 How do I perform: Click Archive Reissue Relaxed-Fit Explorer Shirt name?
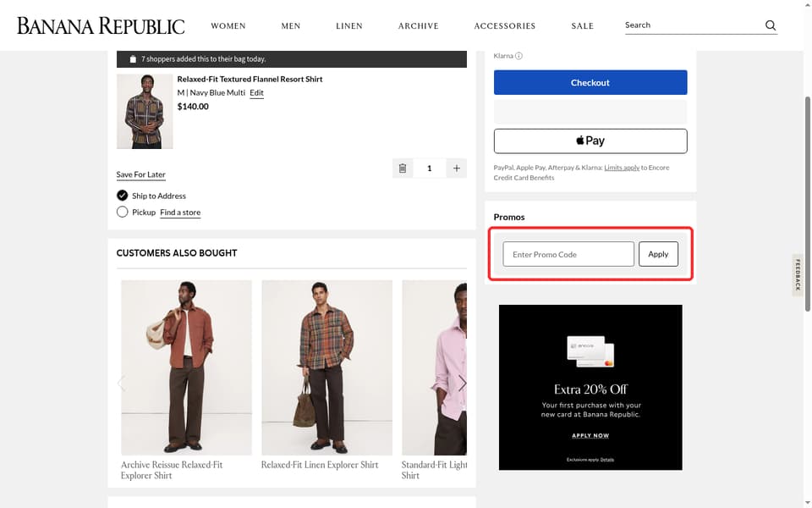(x=172, y=470)
